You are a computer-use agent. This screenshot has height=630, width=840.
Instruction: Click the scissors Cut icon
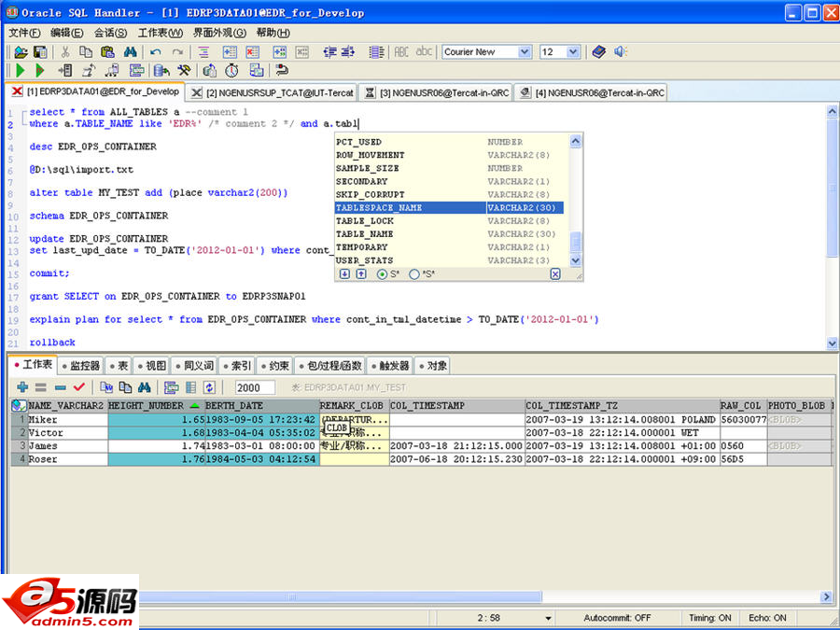67,52
